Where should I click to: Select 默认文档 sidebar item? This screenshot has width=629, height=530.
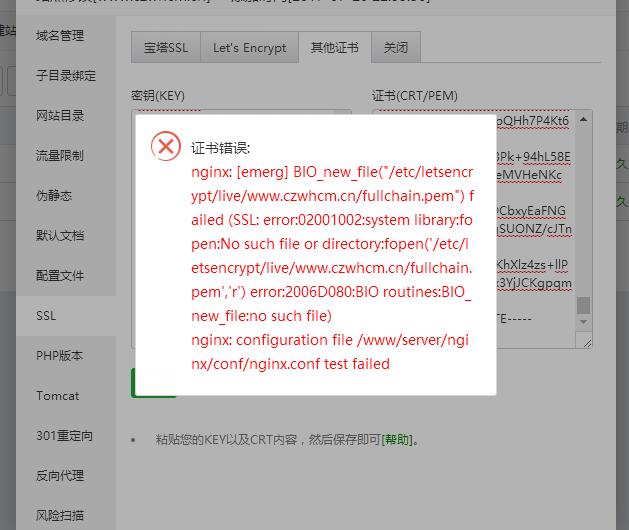(x=60, y=236)
